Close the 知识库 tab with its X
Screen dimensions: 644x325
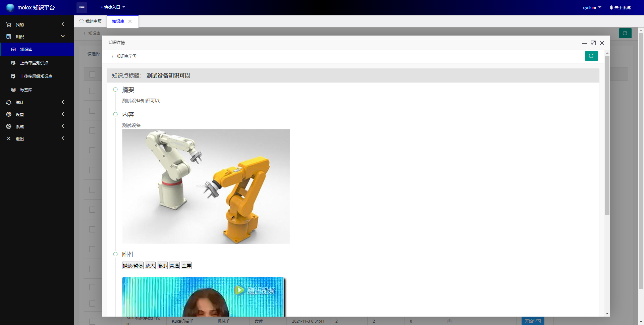[x=130, y=21]
